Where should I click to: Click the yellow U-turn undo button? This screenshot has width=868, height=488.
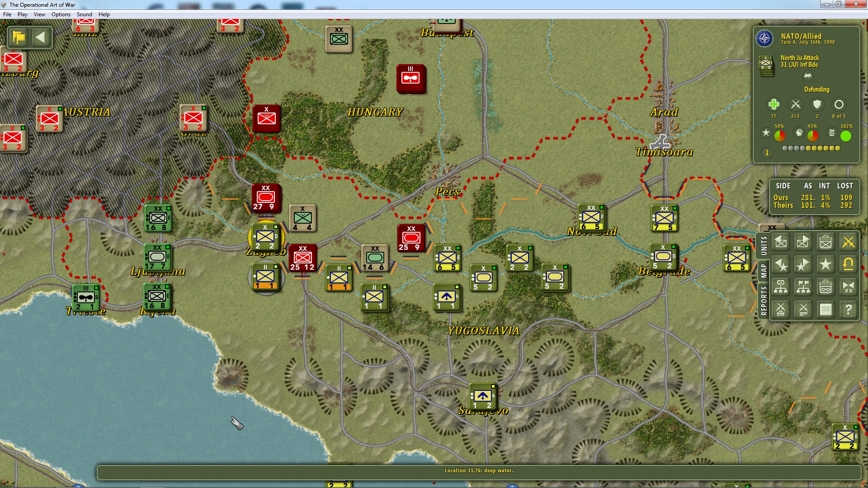click(x=848, y=264)
